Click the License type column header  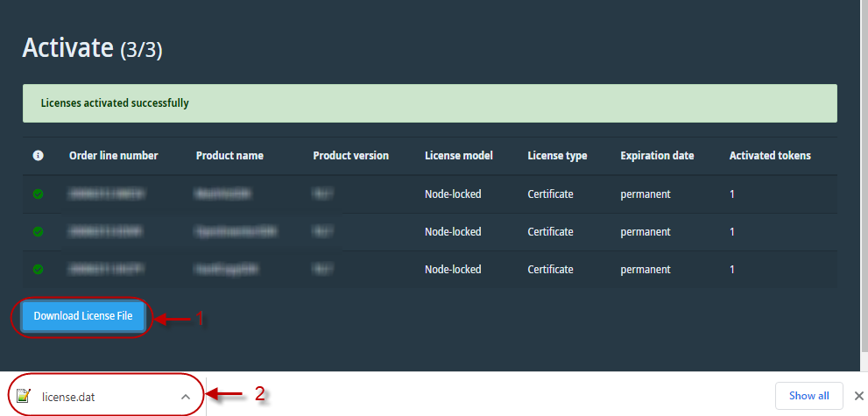(x=557, y=156)
